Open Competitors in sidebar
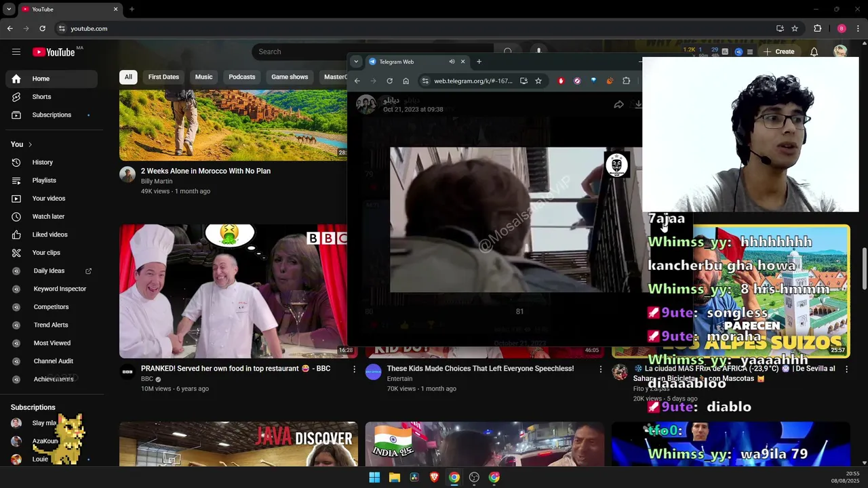The height and width of the screenshot is (488, 868). coord(52,307)
